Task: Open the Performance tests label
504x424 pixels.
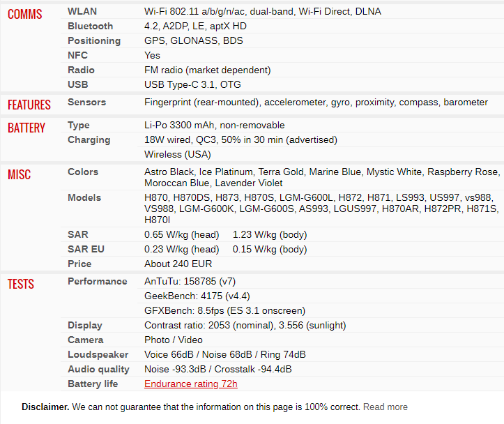Action: point(98,282)
